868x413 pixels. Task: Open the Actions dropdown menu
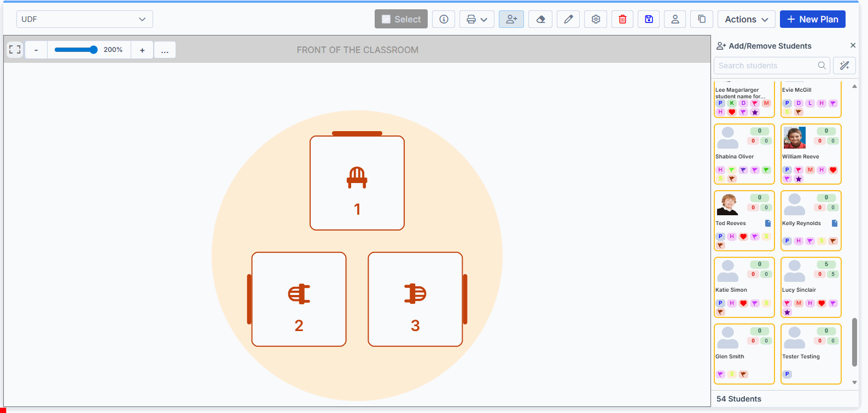tap(746, 19)
